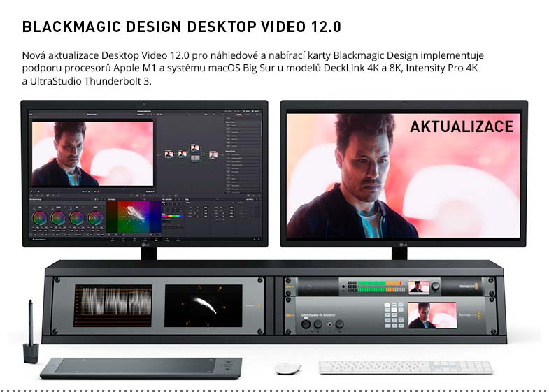549x392 pixels.
Task: Click the headphone jack on UltraStudio
Action: pos(330,325)
